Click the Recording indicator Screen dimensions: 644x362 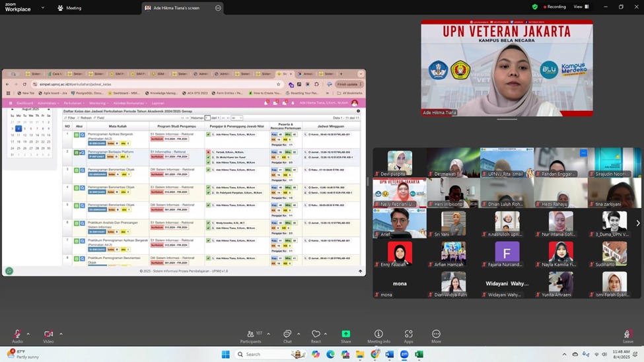[x=554, y=7]
